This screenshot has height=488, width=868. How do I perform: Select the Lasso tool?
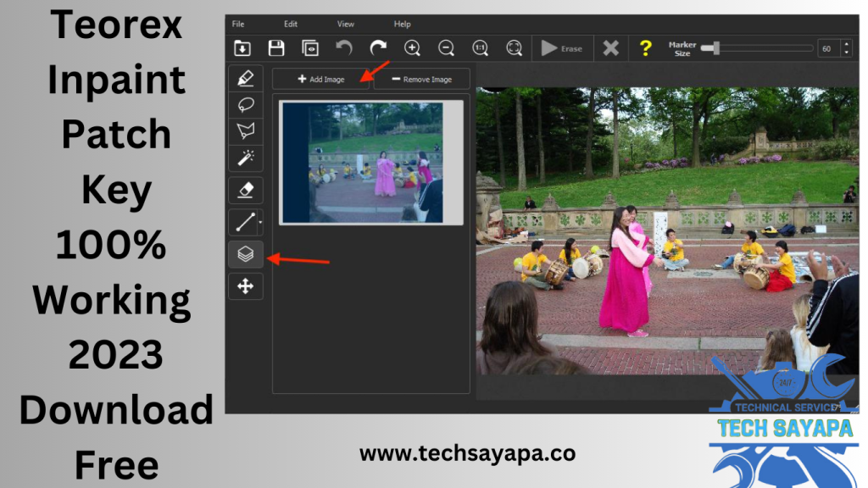click(x=246, y=104)
